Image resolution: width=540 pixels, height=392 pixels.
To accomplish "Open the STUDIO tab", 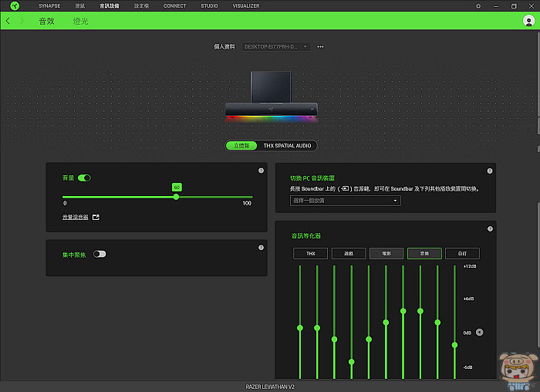I will 209,6.
